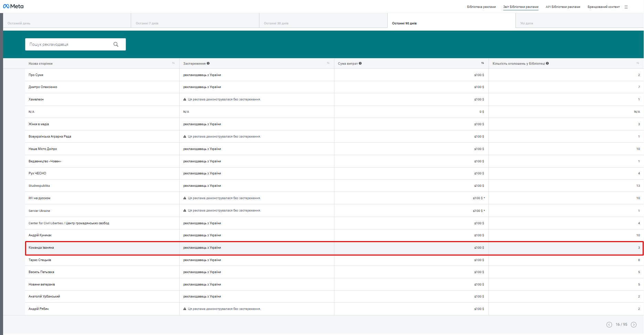
Task: Open API Бібліотеки реклами link
Action: pos(563,7)
